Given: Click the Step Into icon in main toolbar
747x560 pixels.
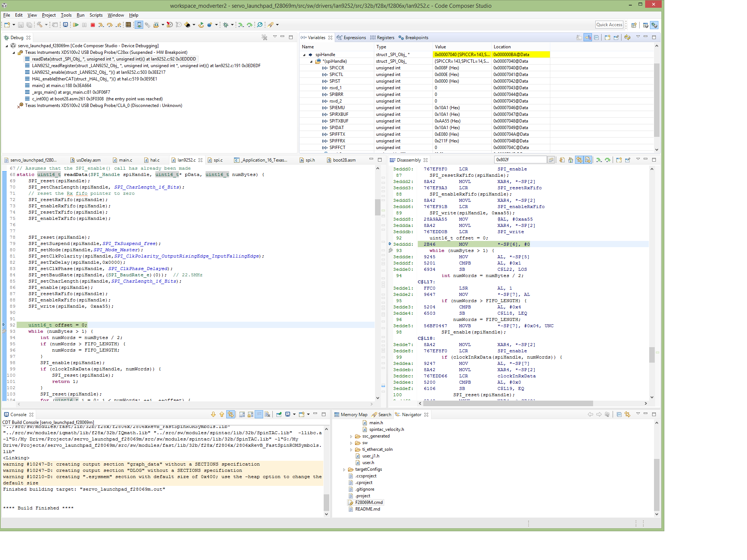Looking at the screenshot, I should click(101, 25).
